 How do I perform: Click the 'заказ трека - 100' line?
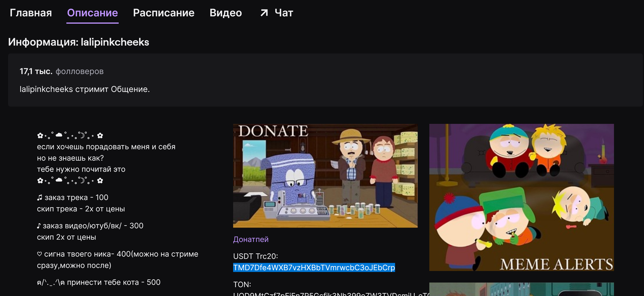point(73,198)
